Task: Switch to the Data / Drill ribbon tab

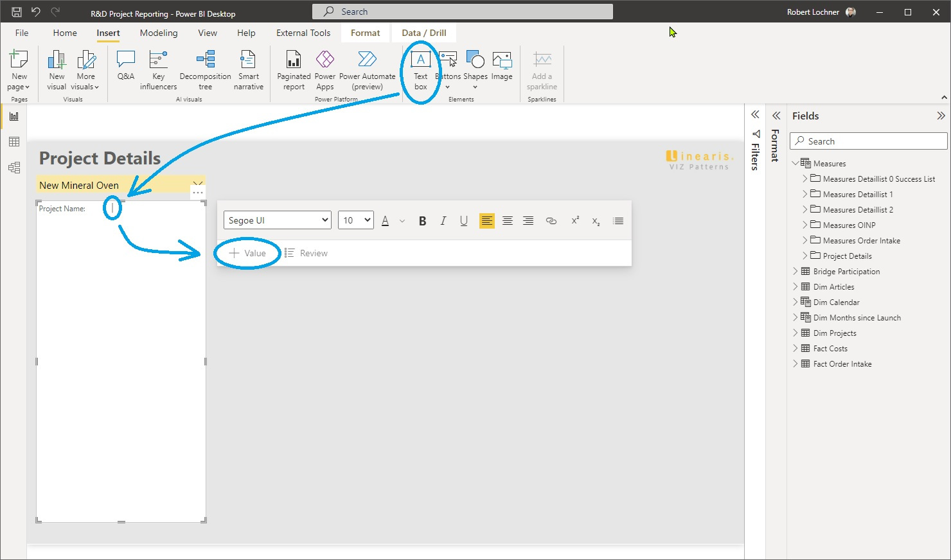Action: [423, 32]
